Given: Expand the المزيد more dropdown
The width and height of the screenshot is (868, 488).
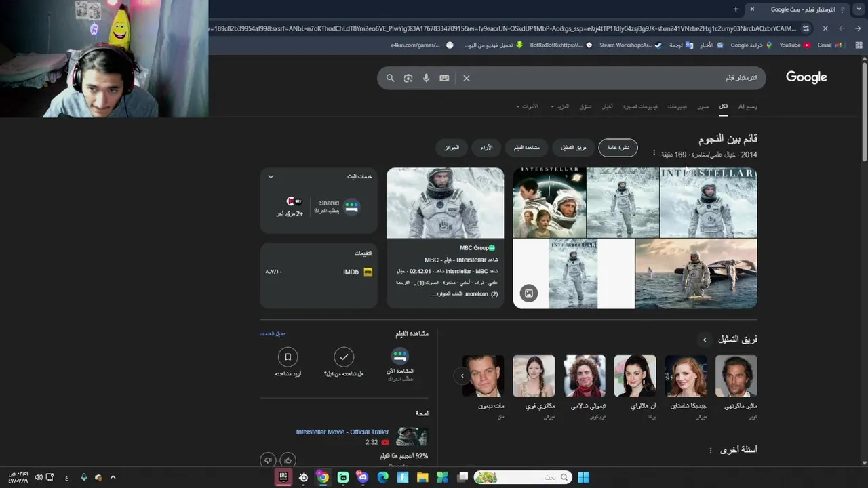Looking at the screenshot, I should (x=560, y=106).
